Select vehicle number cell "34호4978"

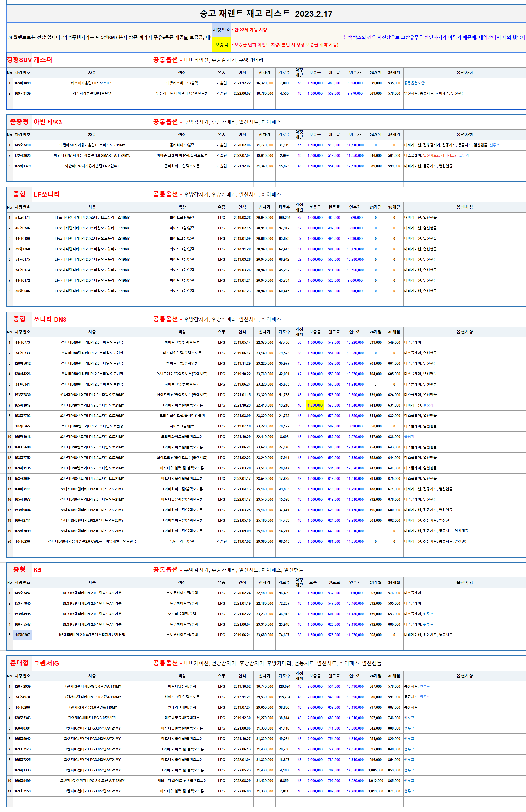point(22,697)
